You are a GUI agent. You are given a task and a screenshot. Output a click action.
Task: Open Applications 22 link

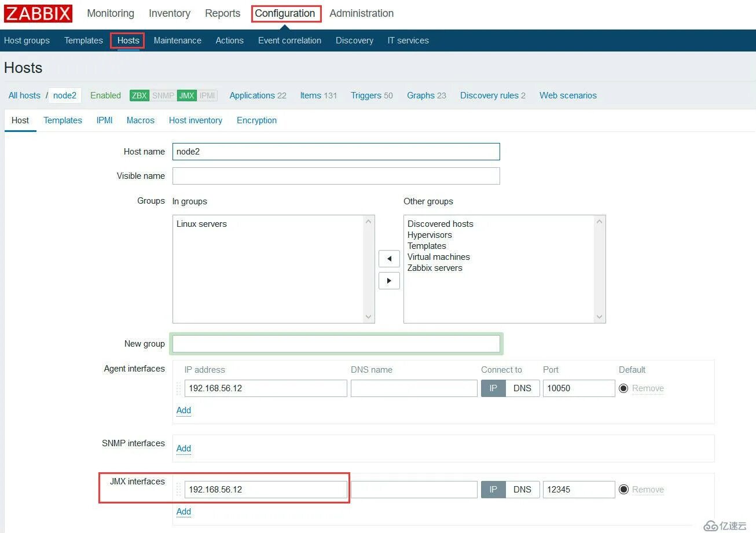(x=258, y=95)
